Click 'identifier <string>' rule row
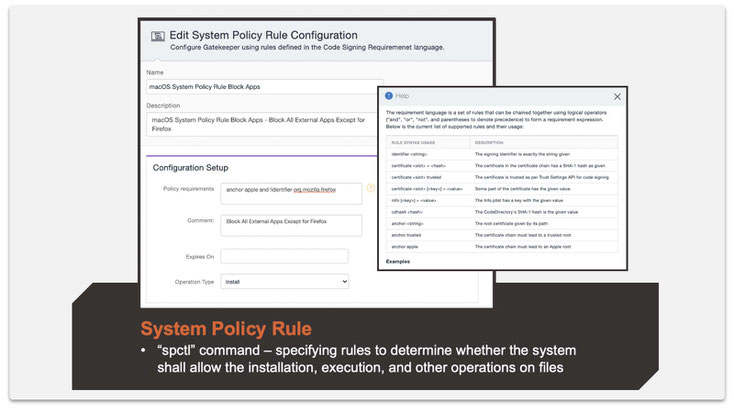This screenshot has height=413, width=734. coord(502,154)
